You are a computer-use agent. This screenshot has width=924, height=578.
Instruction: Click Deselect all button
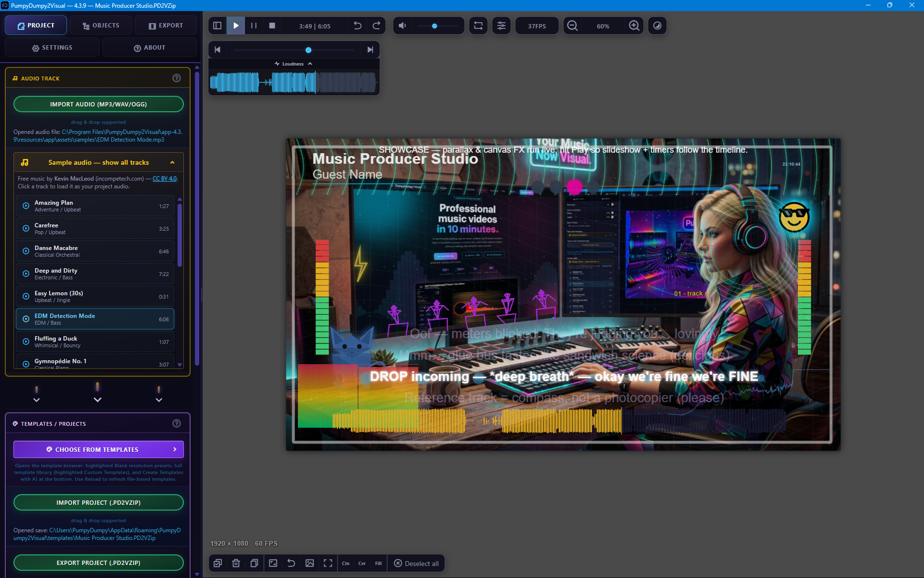pyautogui.click(x=416, y=564)
